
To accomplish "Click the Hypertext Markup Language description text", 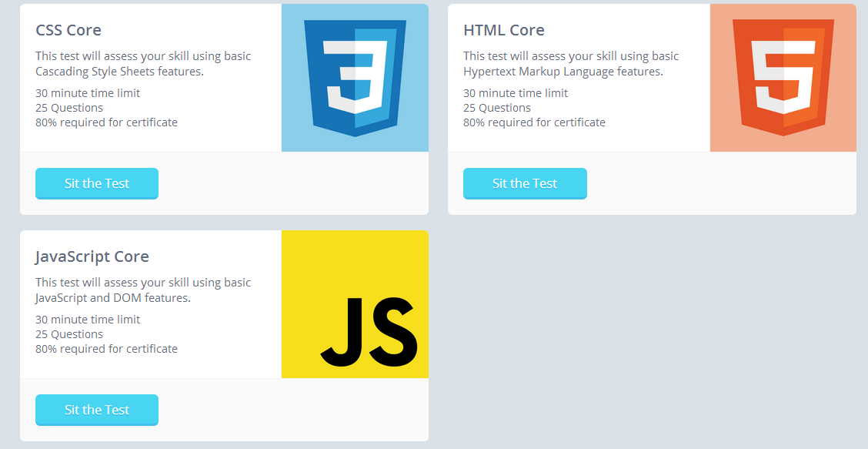I will (x=571, y=64).
